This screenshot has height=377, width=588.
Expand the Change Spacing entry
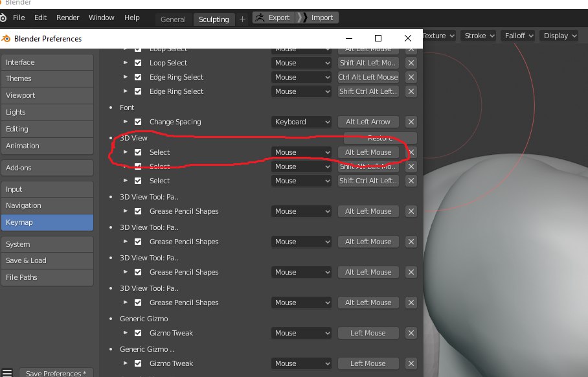126,122
